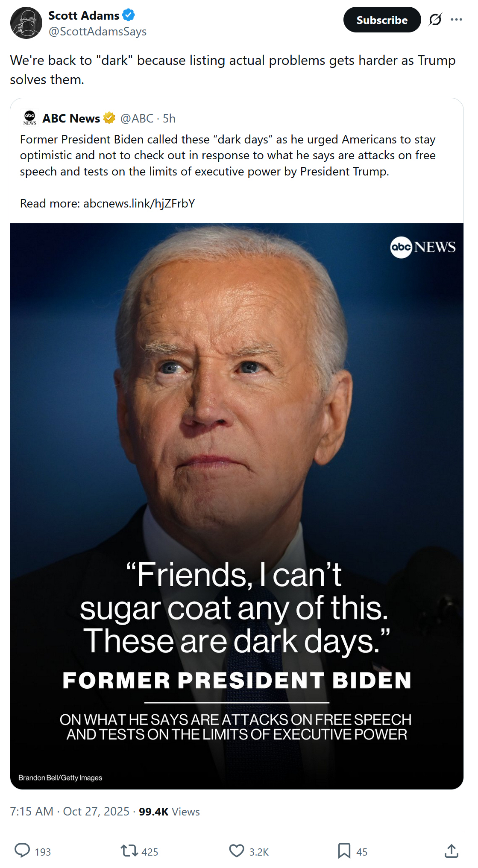The height and width of the screenshot is (868, 478).
Task: Repost using the retweet arrows icon
Action: click(x=129, y=850)
